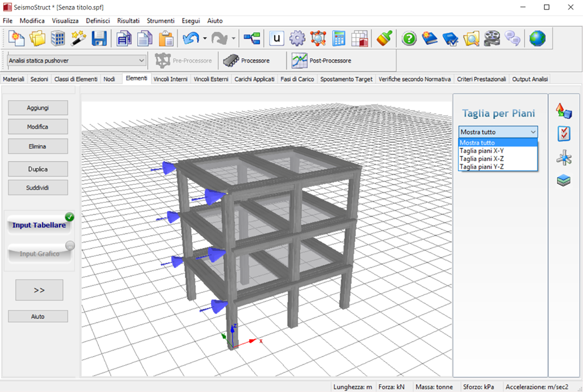Image resolution: width=583 pixels, height=392 pixels.
Task: Click the globe icon in toolbar
Action: tap(537, 39)
